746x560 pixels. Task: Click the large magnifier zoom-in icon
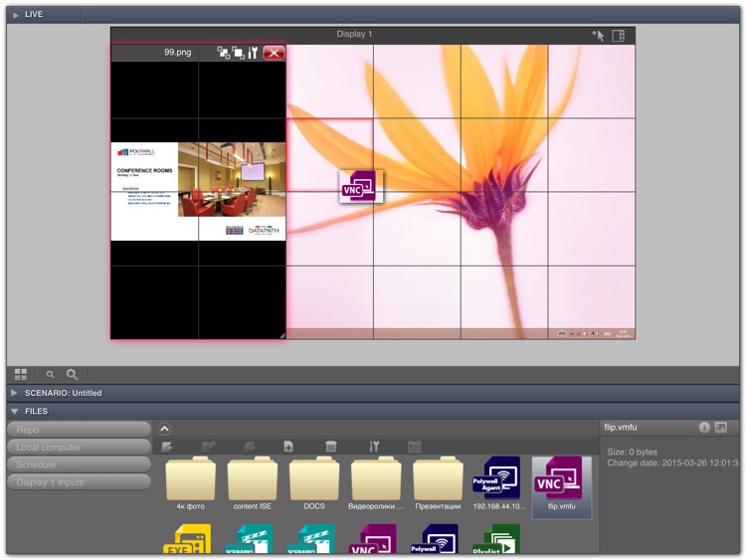(x=72, y=374)
